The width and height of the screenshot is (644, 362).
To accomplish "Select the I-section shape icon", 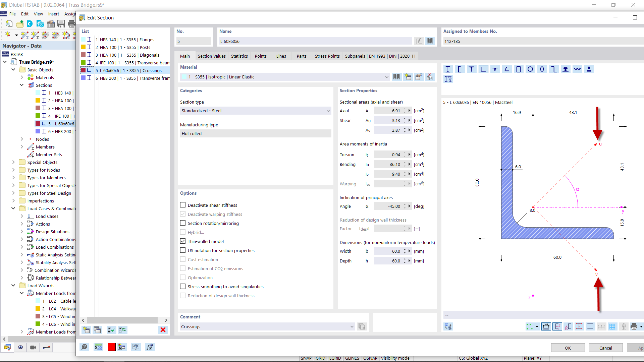I will [x=448, y=69].
